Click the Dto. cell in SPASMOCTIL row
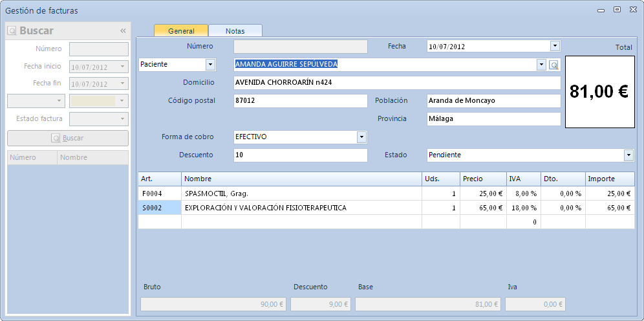Image resolution: width=644 pixels, height=321 pixels. [563, 194]
